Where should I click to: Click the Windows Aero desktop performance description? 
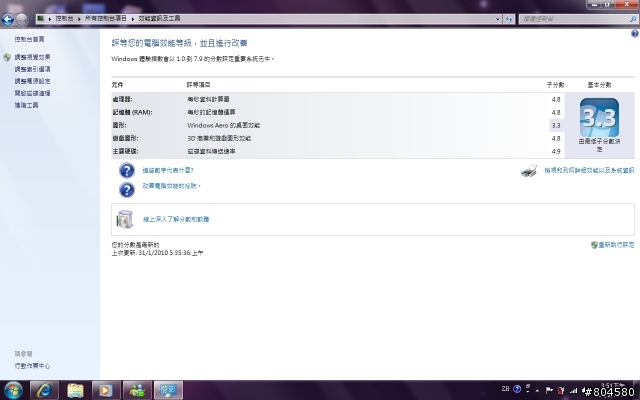click(x=223, y=125)
